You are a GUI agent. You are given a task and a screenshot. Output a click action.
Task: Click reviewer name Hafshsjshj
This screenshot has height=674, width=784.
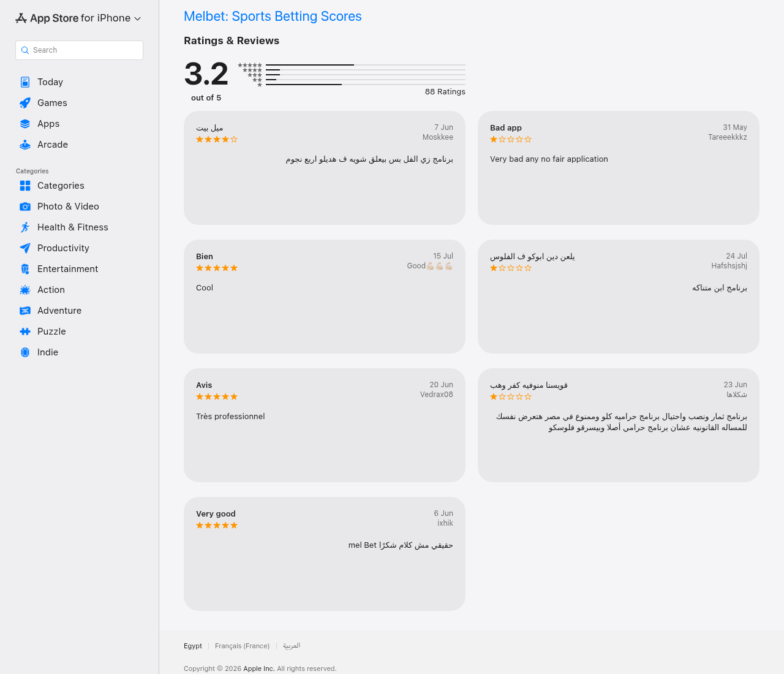[729, 266]
